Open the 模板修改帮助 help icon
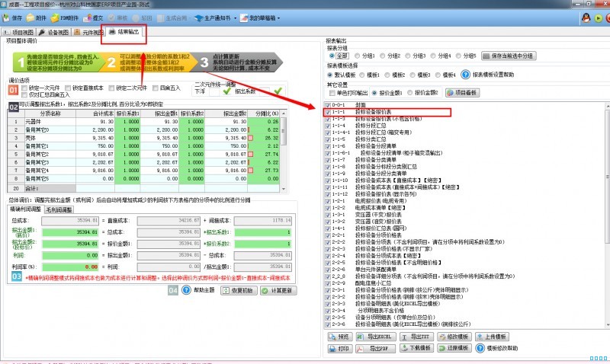610x364 pixels. pyautogui.click(x=480, y=349)
